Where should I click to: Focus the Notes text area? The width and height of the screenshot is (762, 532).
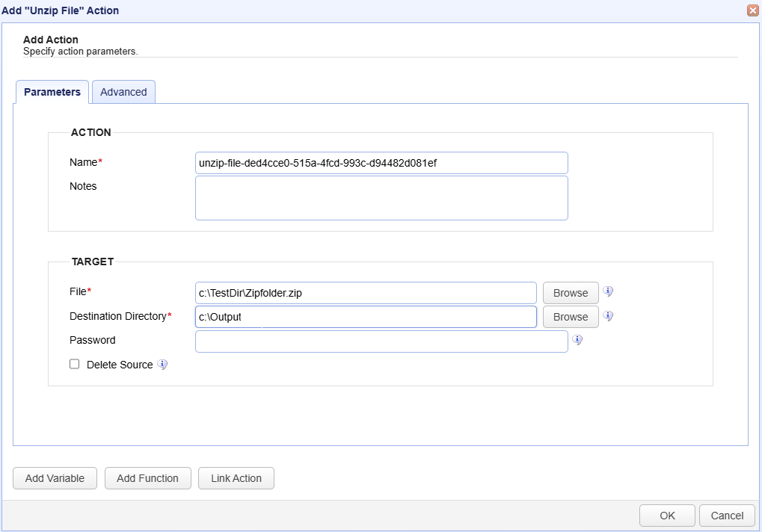381,198
